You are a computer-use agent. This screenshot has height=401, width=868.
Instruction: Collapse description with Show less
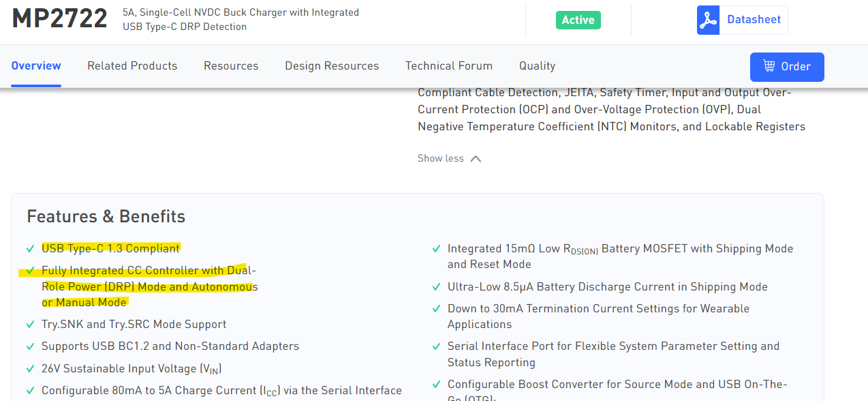tap(450, 158)
